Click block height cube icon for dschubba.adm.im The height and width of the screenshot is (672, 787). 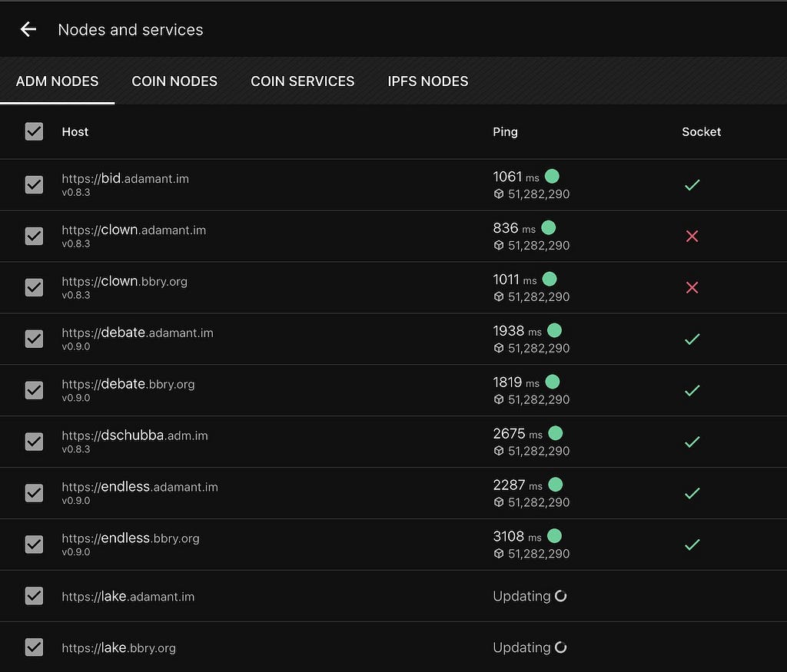pyautogui.click(x=499, y=451)
